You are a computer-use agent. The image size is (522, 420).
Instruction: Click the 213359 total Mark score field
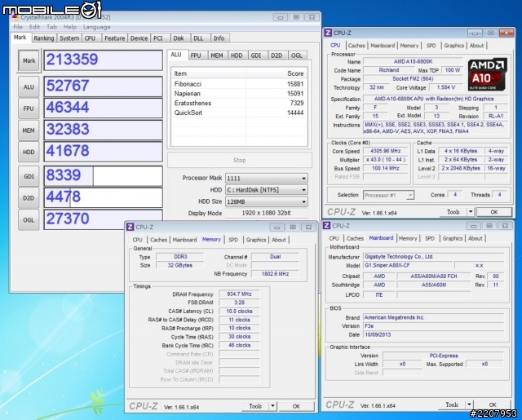click(104, 60)
